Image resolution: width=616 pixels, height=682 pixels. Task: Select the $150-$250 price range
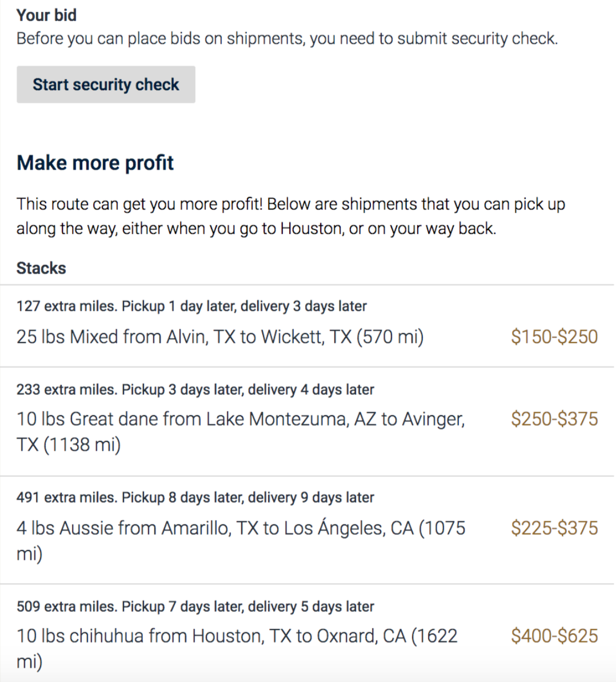point(554,336)
